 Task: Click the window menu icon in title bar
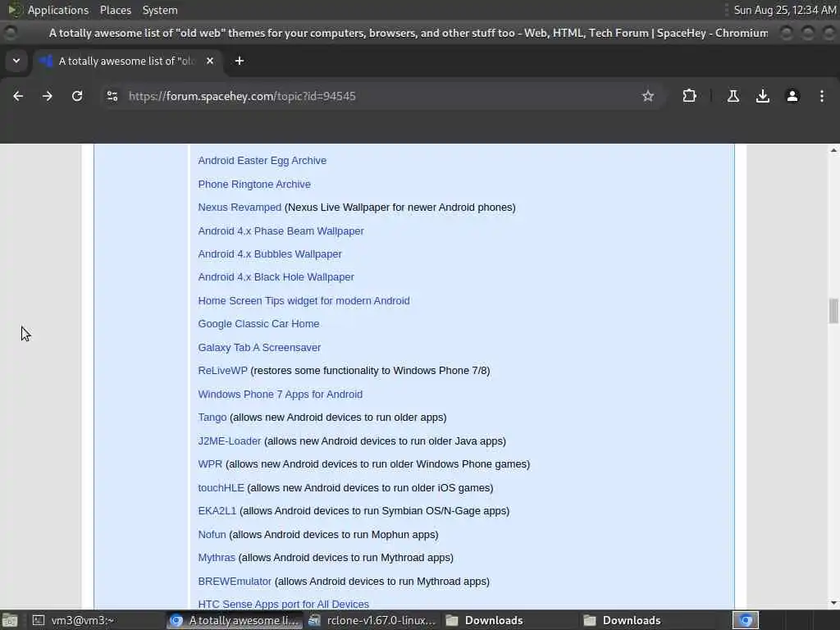pos(10,33)
